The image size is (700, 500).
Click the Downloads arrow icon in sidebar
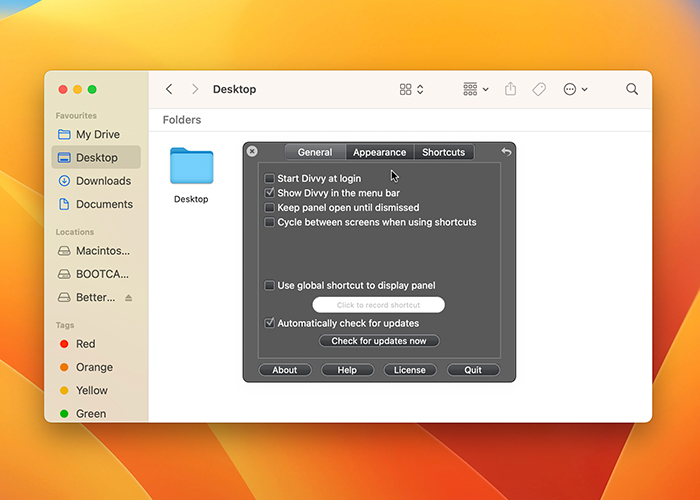64,181
